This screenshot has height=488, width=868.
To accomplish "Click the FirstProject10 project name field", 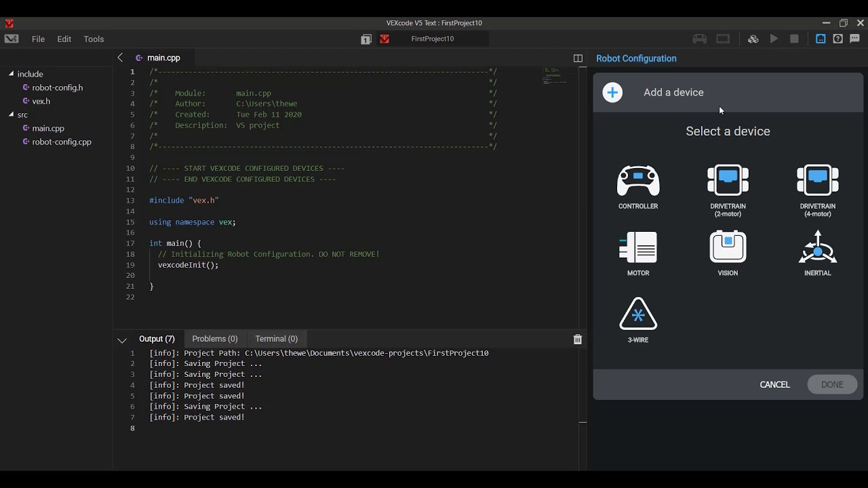I will point(433,39).
